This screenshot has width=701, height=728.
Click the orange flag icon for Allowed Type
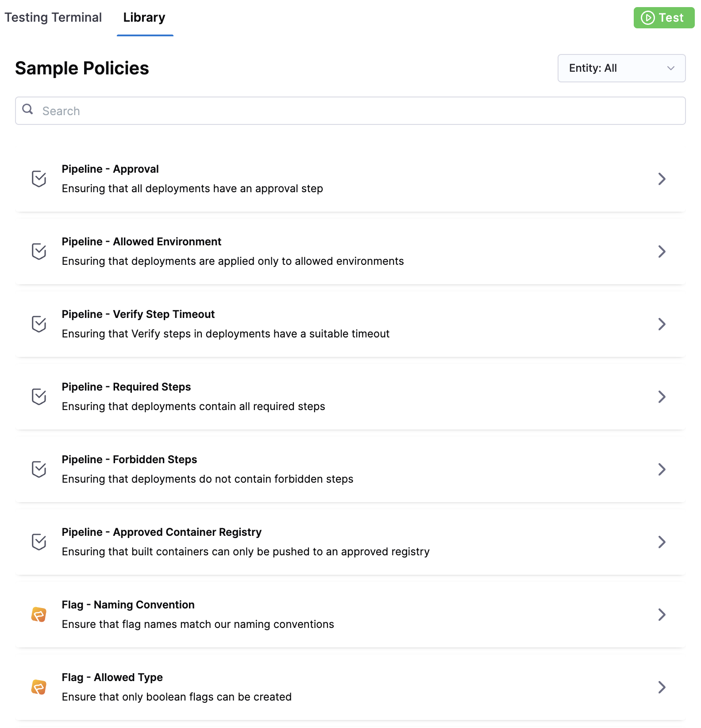[39, 687]
